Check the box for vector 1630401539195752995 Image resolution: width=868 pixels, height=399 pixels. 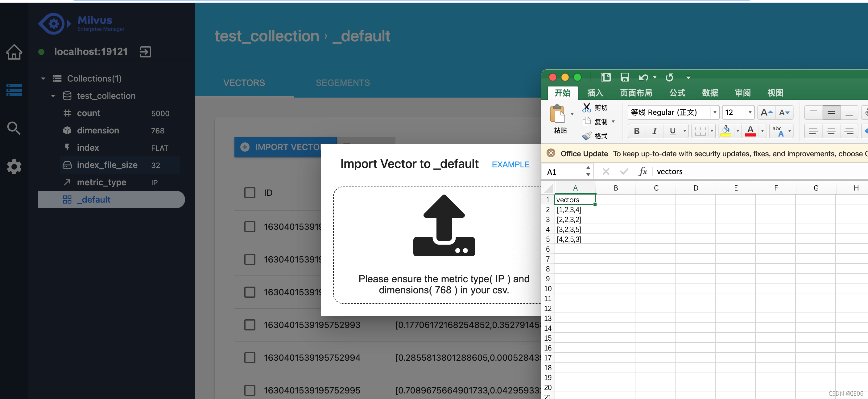coord(250,390)
